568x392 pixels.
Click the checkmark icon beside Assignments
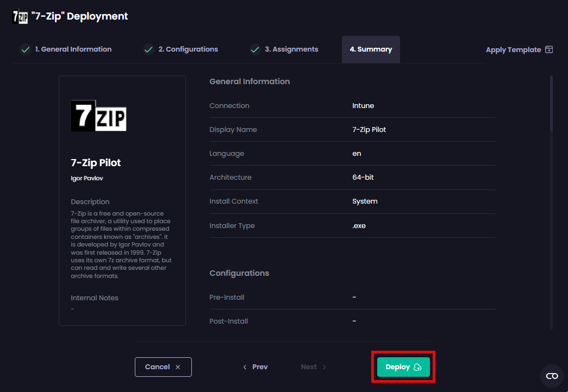255,49
